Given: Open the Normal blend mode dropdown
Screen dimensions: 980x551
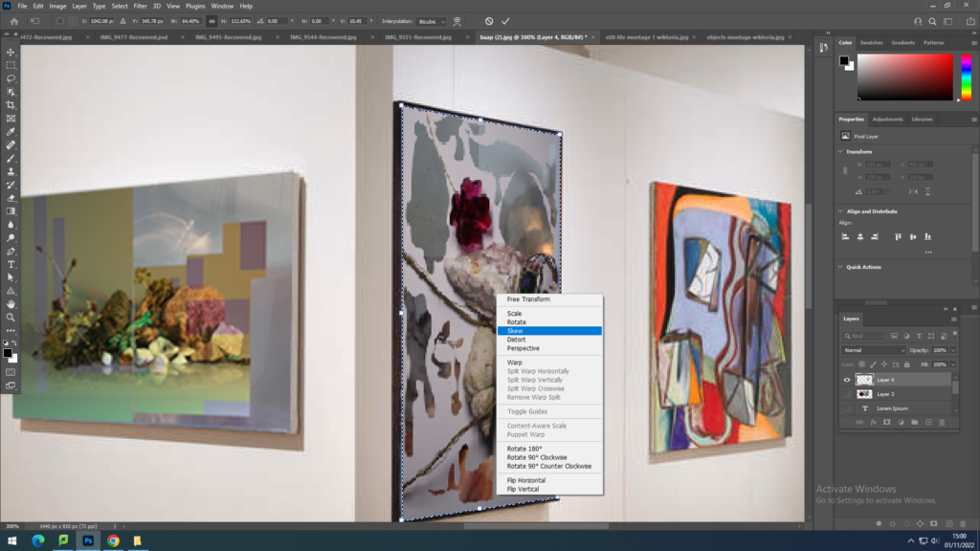Looking at the screenshot, I should [873, 350].
